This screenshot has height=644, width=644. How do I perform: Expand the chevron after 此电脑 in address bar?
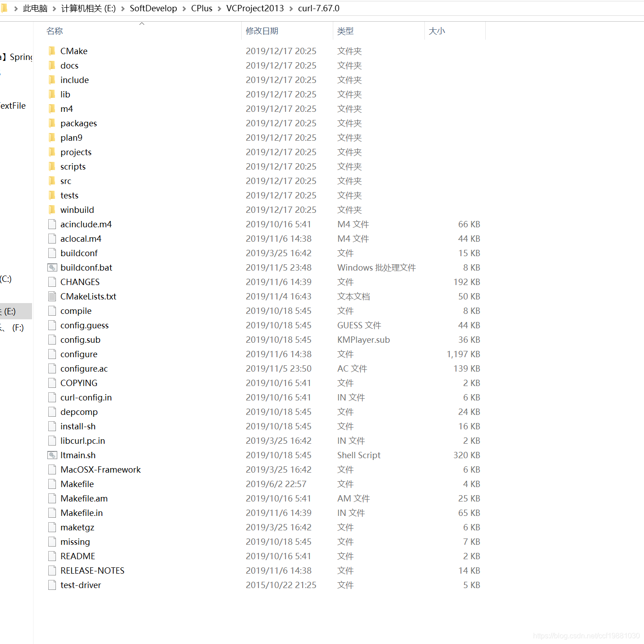coord(54,9)
